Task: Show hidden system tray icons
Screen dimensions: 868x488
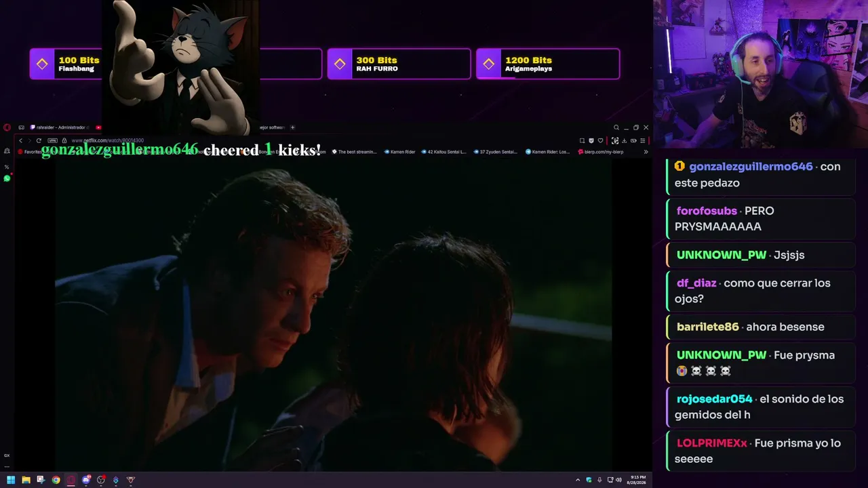Action: coord(578,480)
